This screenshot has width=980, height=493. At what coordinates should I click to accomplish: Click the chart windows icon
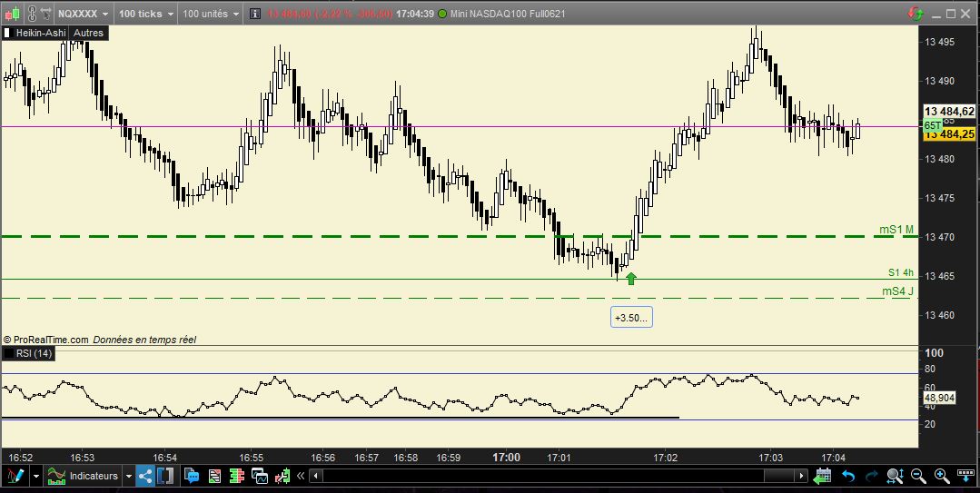260,476
